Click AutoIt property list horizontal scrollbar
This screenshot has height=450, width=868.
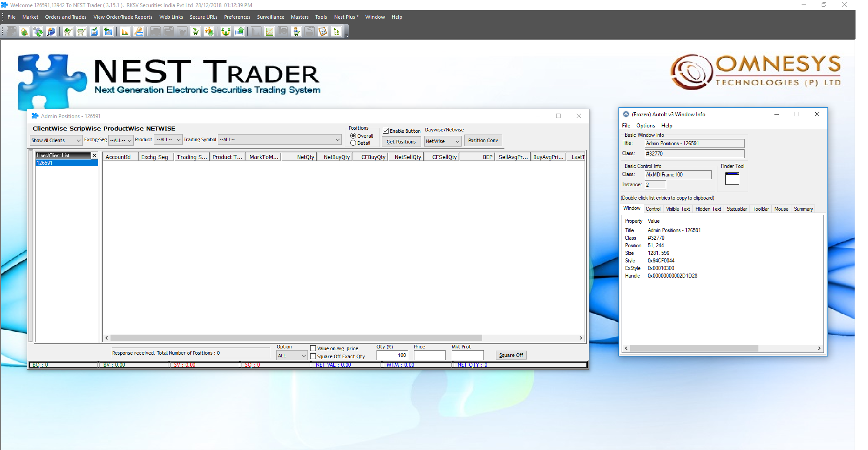click(694, 348)
